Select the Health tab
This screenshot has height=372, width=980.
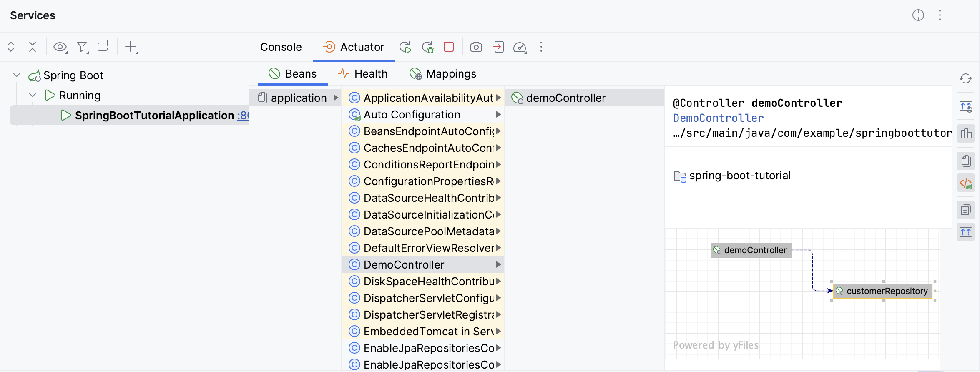[363, 74]
